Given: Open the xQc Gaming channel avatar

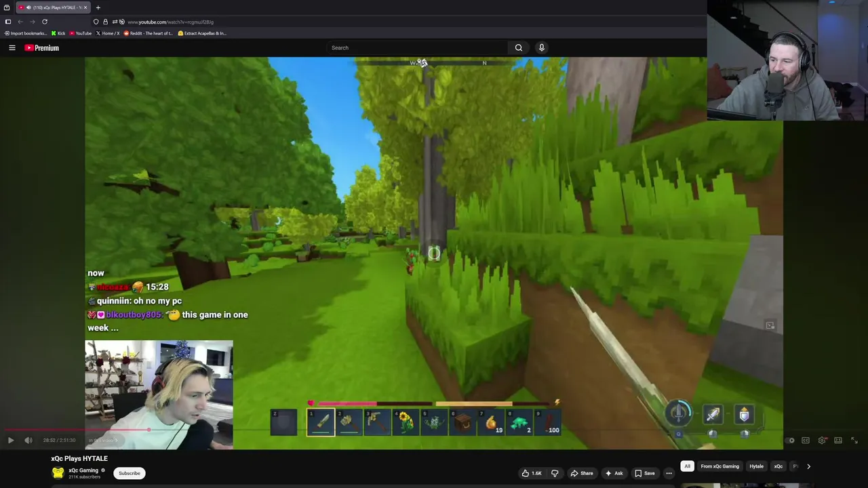Looking at the screenshot, I should coord(58,473).
